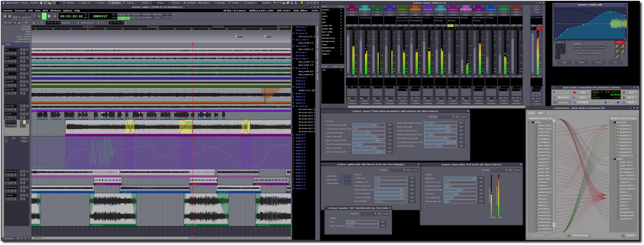Viewport: 644px width, 245px height.
Task: Click the Applications menu in GNOME panel
Action: tap(12, 3)
